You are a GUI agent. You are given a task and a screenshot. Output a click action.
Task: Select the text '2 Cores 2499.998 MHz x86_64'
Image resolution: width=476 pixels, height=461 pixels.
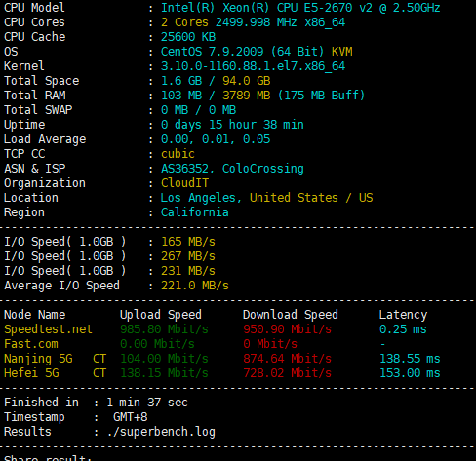point(253,22)
